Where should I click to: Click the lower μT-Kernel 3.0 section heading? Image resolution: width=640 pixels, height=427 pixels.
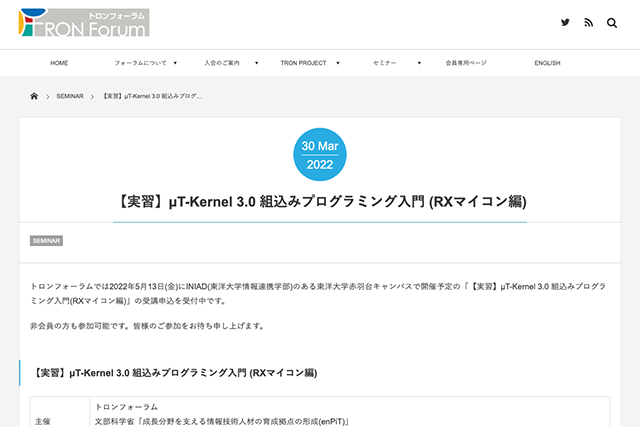(x=174, y=373)
